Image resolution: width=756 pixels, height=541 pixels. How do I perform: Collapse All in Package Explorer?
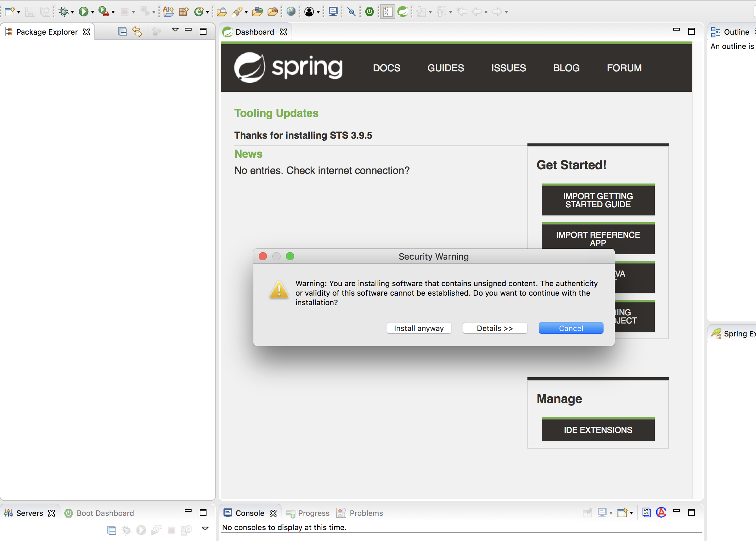pos(122,32)
